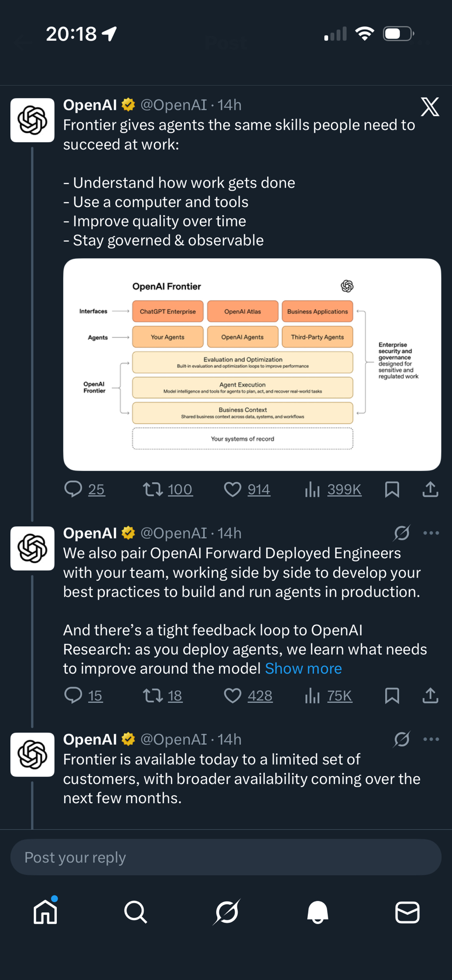Share the first OpenAI post

click(x=430, y=489)
